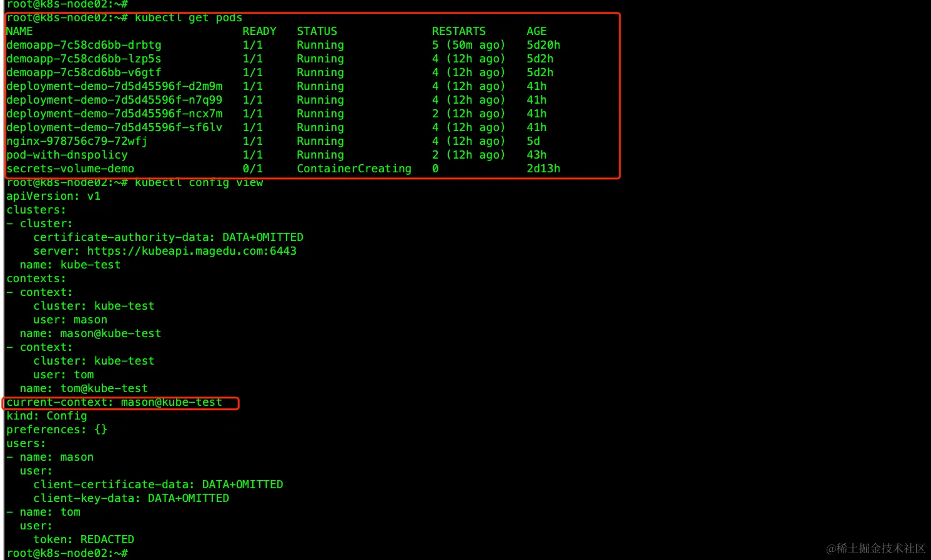
Task: Select pod name demoapp-7c58cd6bb-lzp5s
Action: click(84, 59)
